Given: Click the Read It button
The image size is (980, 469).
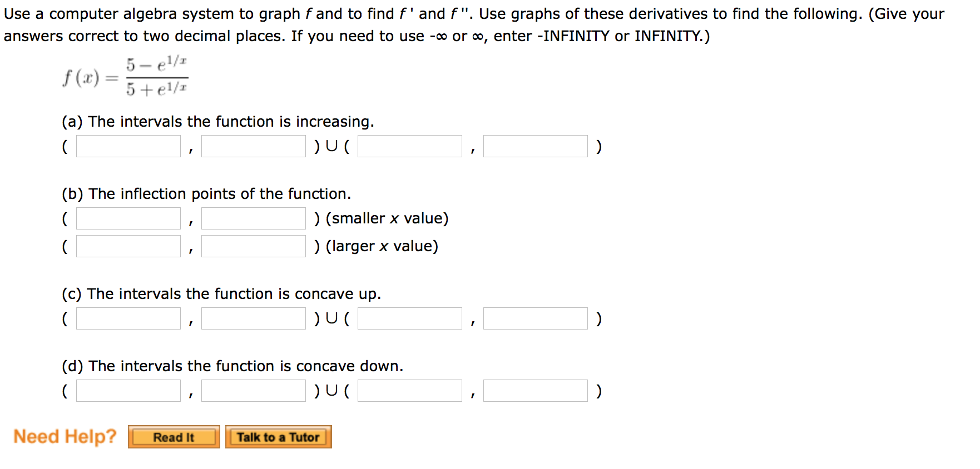Looking at the screenshot, I should 173,437.
